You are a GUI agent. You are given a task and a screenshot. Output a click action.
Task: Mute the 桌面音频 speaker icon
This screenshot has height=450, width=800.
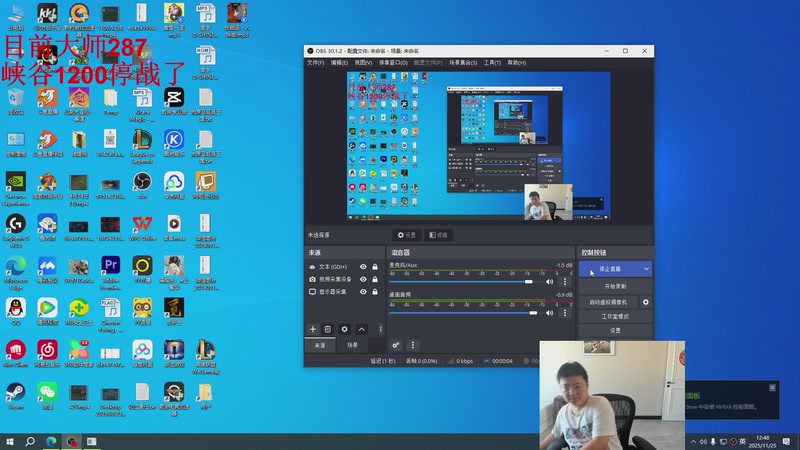[549, 313]
